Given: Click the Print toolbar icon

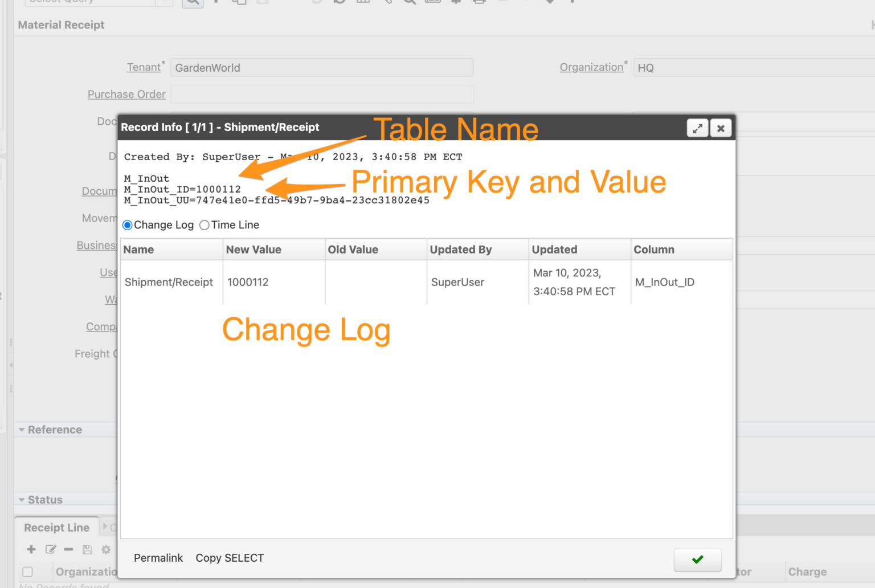Looking at the screenshot, I should click(x=479, y=2).
